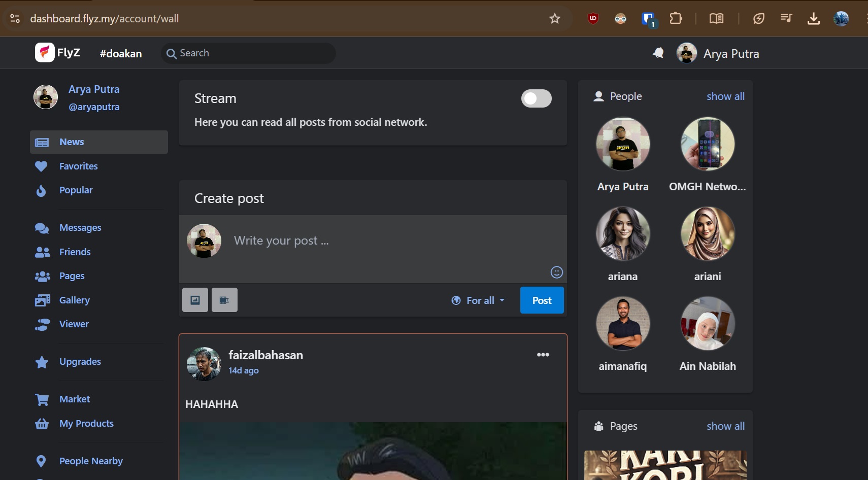The image size is (868, 480).
Task: Open ariani profile picture
Action: click(x=708, y=234)
